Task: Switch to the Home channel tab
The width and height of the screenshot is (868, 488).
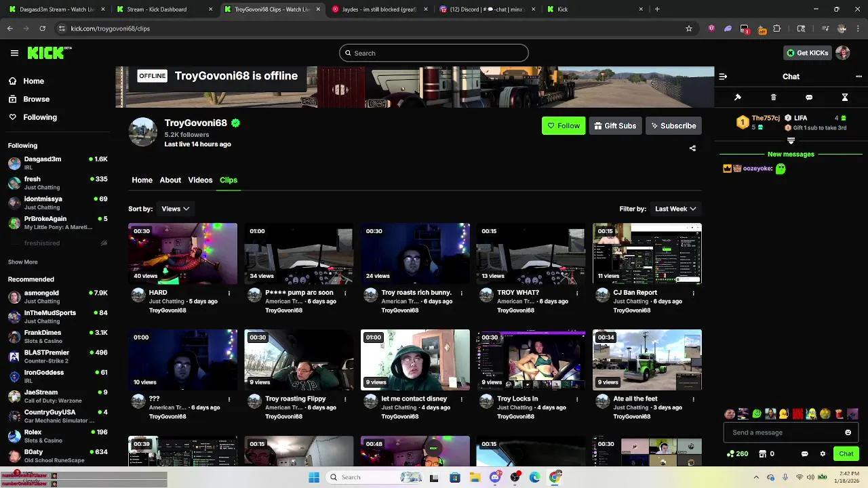Action: 142,180
